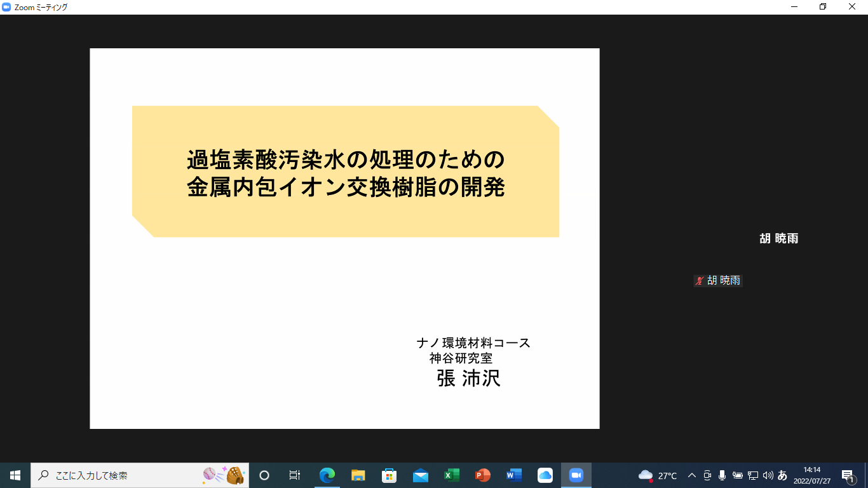Click the microphone icon in the system tray
The image size is (868, 488).
[x=722, y=475]
